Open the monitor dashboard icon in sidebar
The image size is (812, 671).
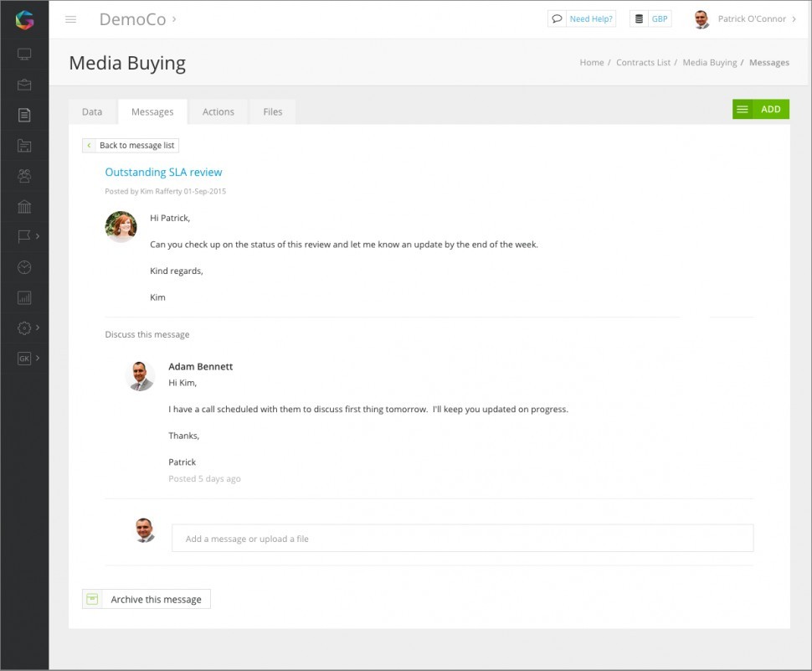point(24,55)
